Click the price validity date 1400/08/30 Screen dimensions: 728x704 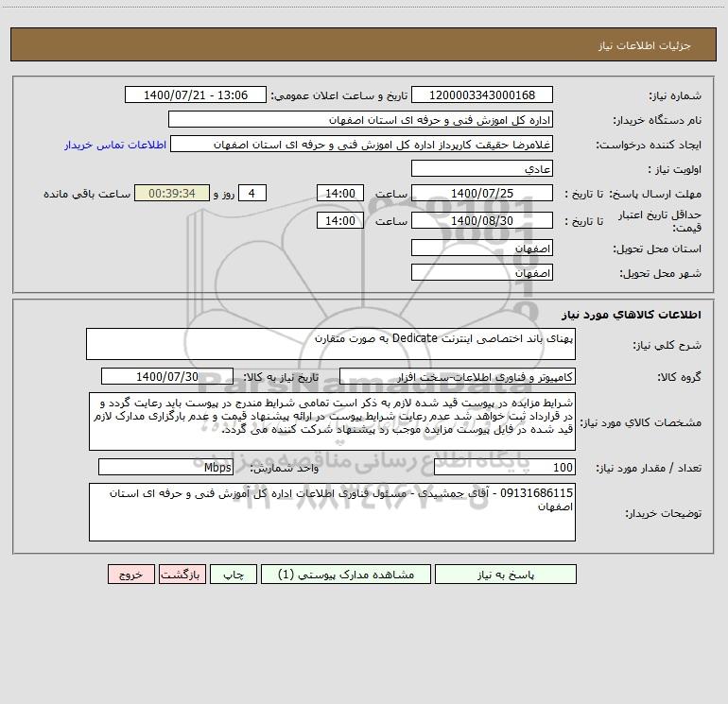(x=482, y=220)
